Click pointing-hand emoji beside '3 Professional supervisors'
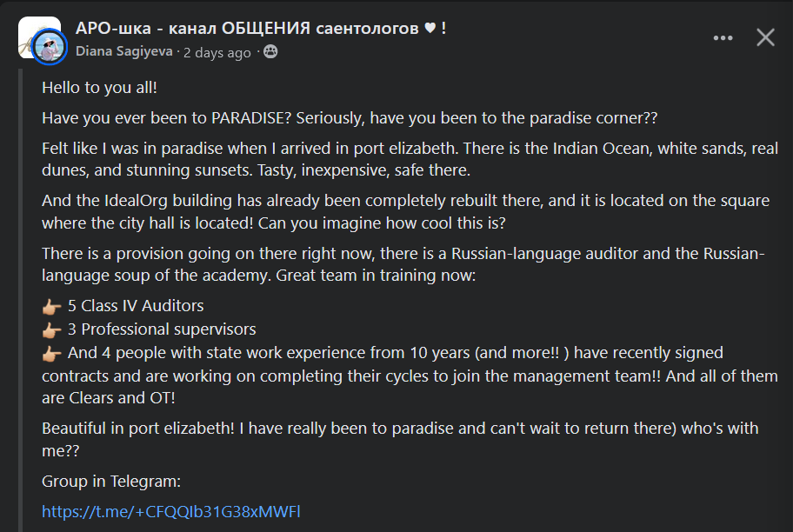 tap(52, 329)
